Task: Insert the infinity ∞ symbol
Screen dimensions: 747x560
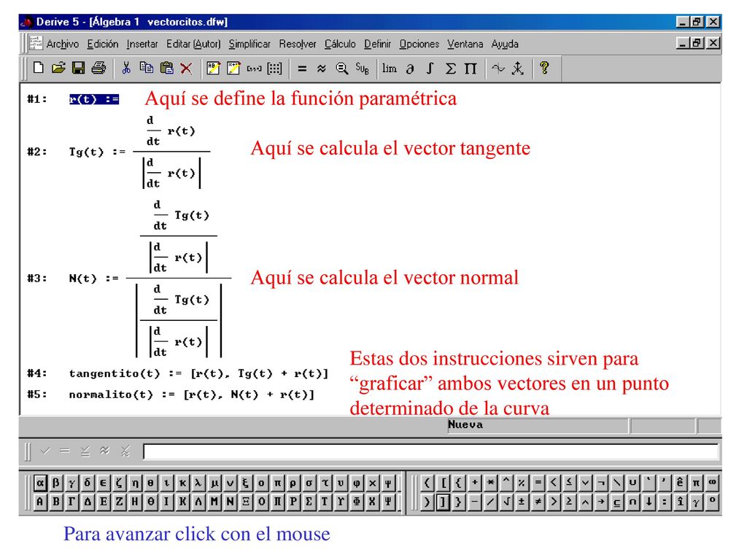Action: coord(711,483)
